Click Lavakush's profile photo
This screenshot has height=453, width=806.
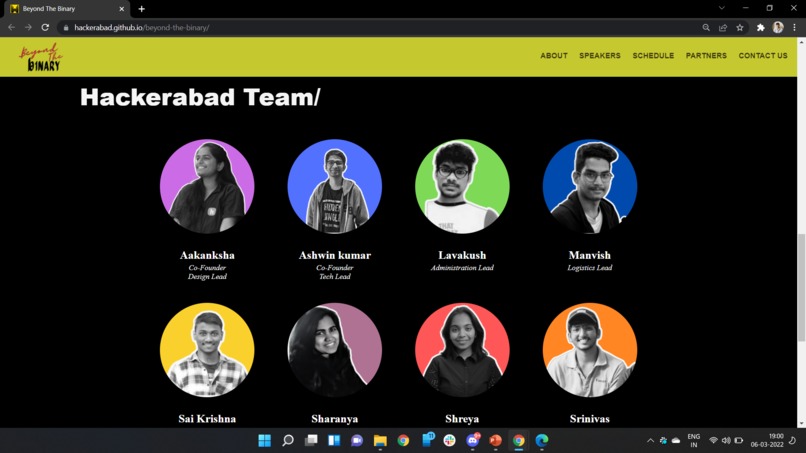pos(462,186)
